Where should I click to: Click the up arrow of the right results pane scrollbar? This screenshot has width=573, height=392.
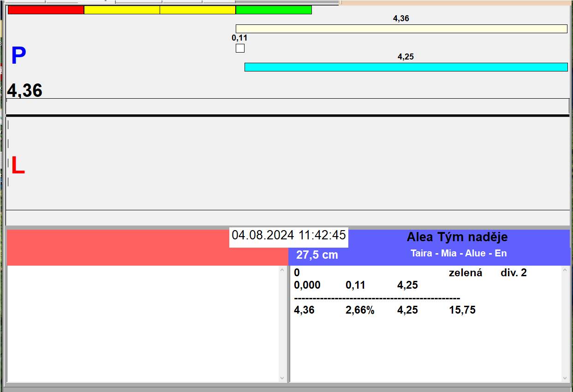pos(566,271)
